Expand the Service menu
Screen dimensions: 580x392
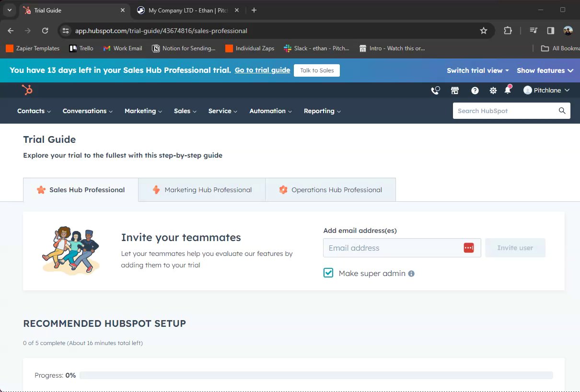click(x=223, y=111)
